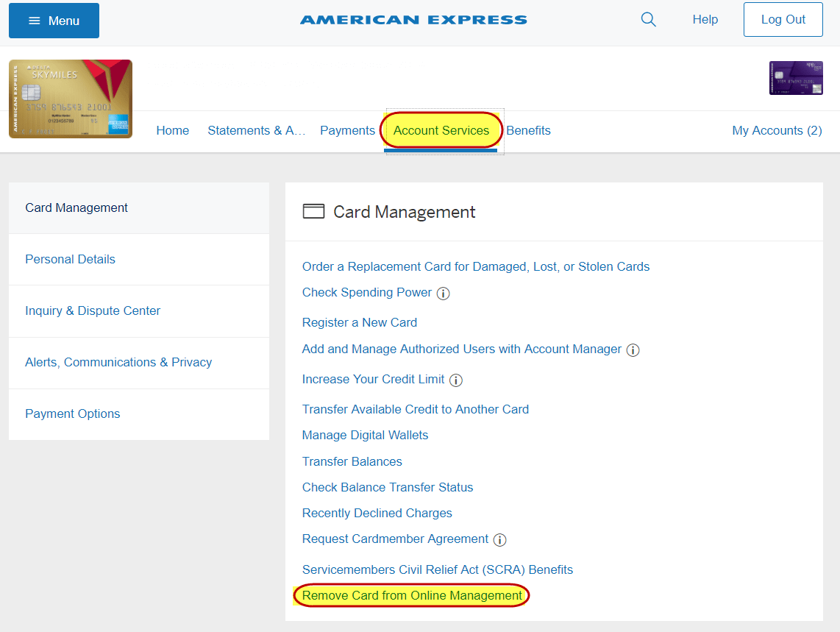Open info icon next to Increase Your Credit Limit
Screen dimensions: 840x632
coord(456,380)
